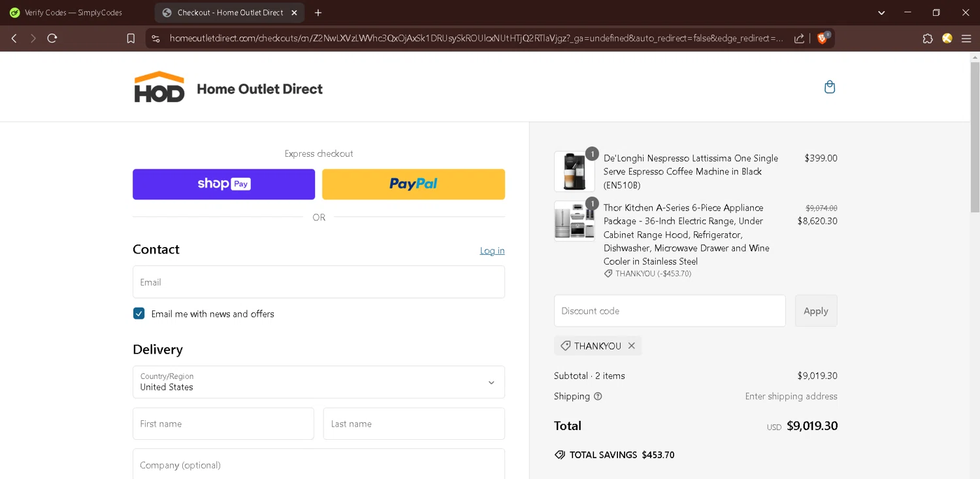Open the Country/Region dropdown
980x479 pixels.
click(x=319, y=382)
